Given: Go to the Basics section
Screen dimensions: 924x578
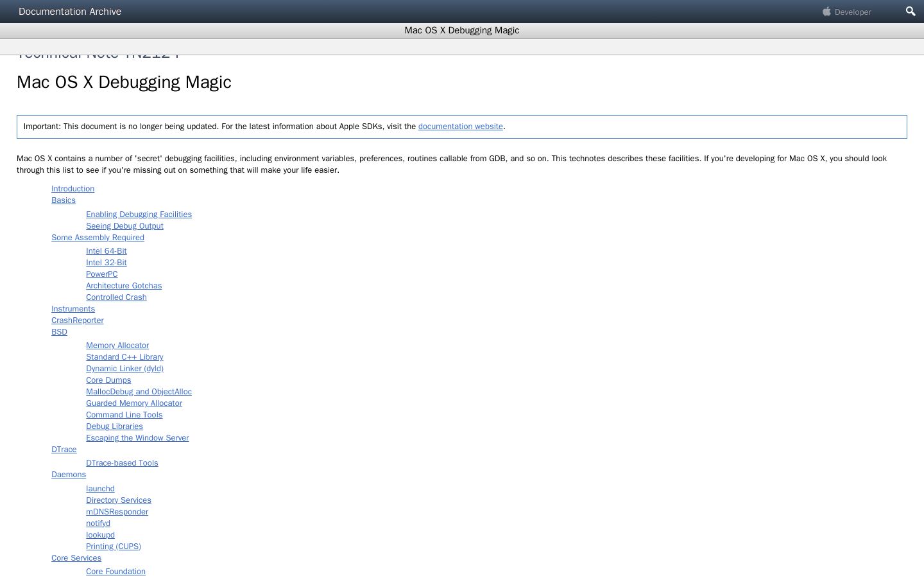Looking at the screenshot, I should click(64, 200).
